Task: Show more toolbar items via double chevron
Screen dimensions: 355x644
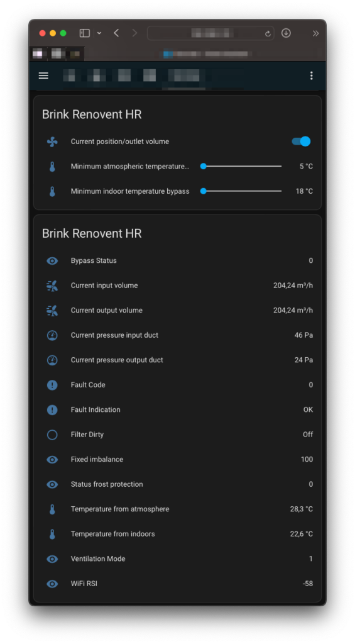Action: point(315,33)
